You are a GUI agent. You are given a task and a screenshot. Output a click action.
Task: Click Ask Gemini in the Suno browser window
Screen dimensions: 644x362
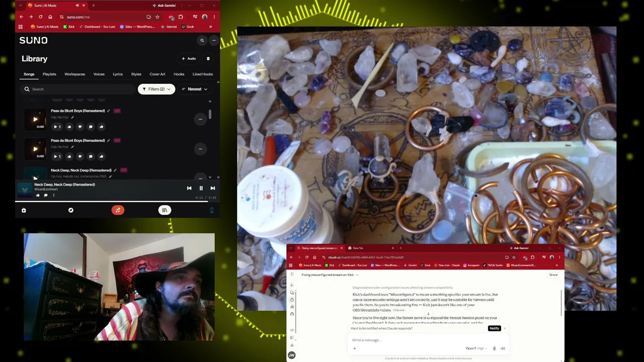click(164, 6)
